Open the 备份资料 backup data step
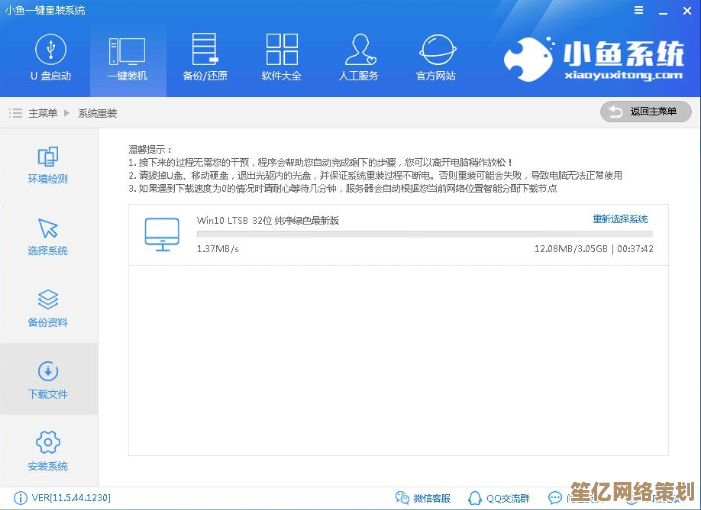701x510 pixels. [48, 308]
